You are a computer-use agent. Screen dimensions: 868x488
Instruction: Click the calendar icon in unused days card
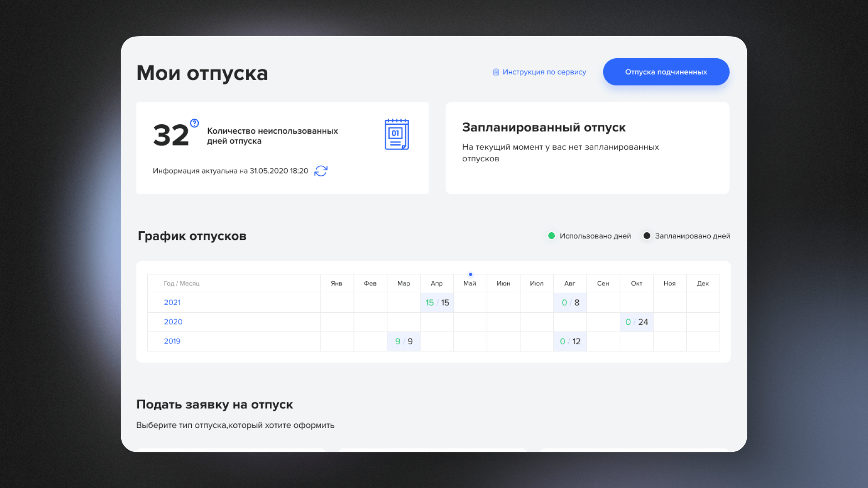point(396,134)
